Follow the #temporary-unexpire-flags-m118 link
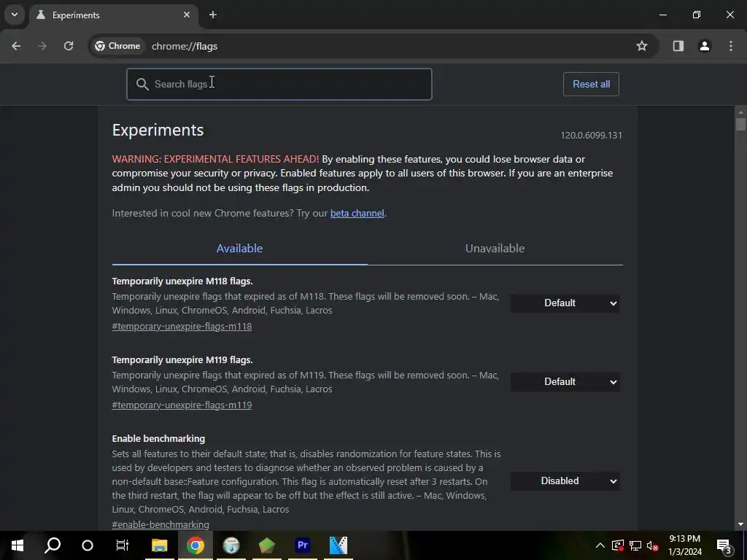 tap(182, 326)
